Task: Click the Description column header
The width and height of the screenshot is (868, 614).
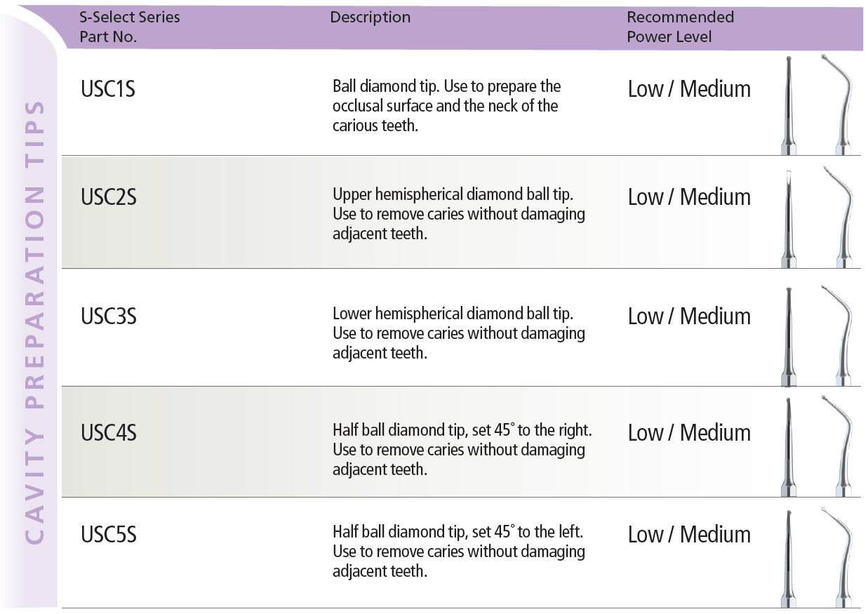Action: (x=370, y=18)
